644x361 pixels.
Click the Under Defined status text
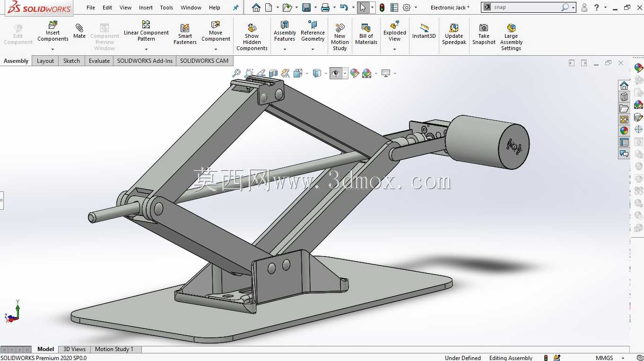point(463,358)
